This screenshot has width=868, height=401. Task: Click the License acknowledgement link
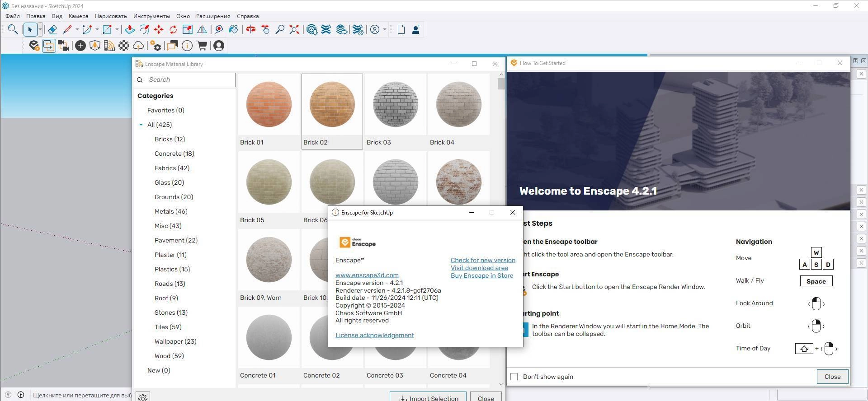point(375,335)
